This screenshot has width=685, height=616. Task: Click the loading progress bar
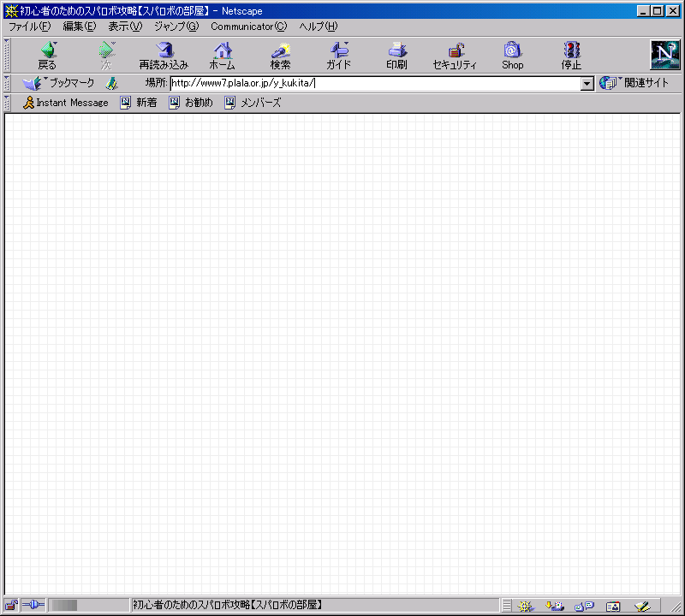click(89, 605)
